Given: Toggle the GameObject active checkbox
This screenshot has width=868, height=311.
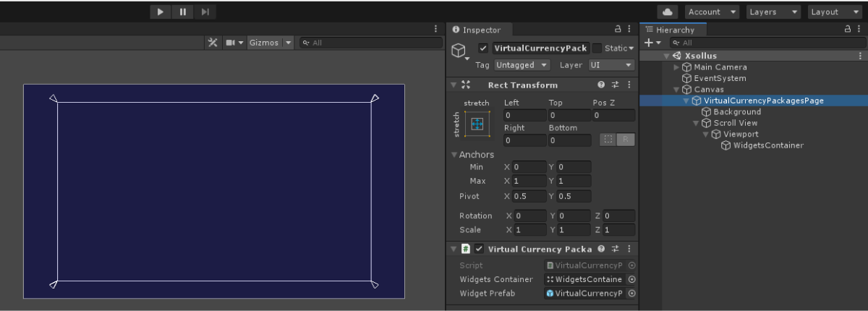Looking at the screenshot, I should [483, 48].
